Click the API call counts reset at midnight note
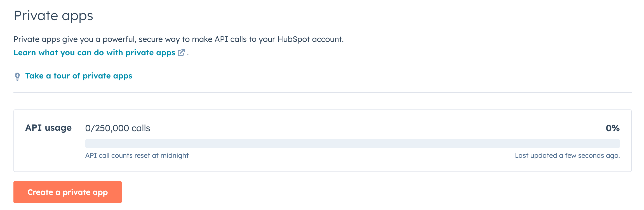The height and width of the screenshot is (210, 644). (x=137, y=156)
